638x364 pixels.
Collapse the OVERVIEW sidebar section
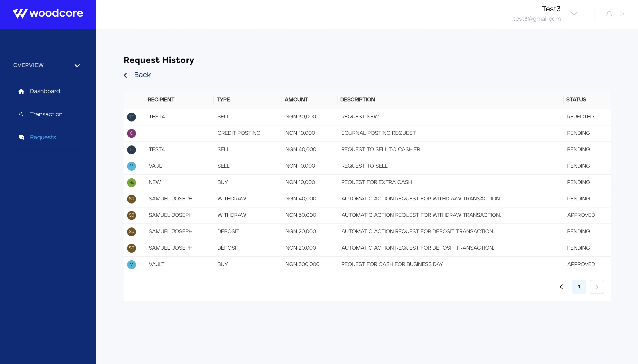pyautogui.click(x=77, y=65)
